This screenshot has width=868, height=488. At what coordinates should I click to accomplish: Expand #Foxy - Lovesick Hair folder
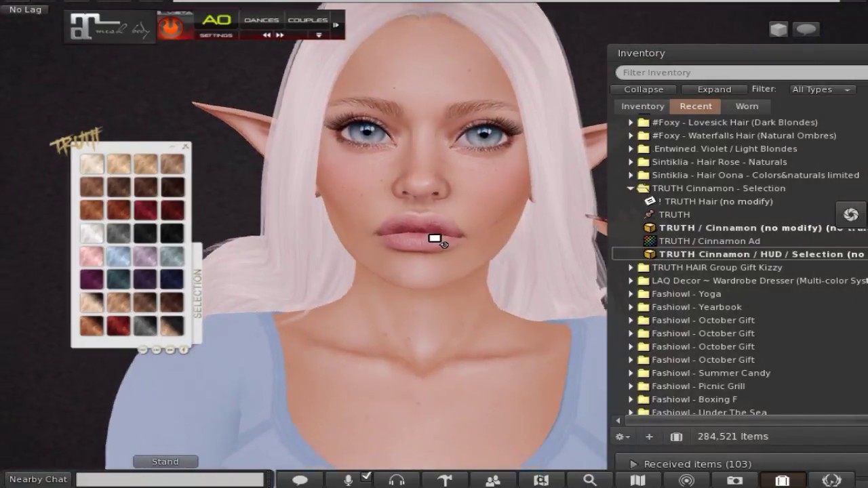tap(631, 123)
